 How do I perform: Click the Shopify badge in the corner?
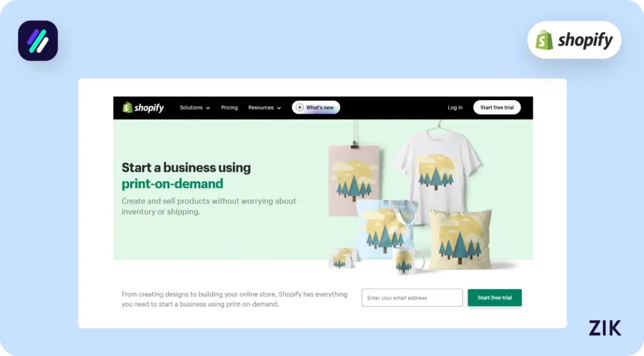(x=574, y=40)
